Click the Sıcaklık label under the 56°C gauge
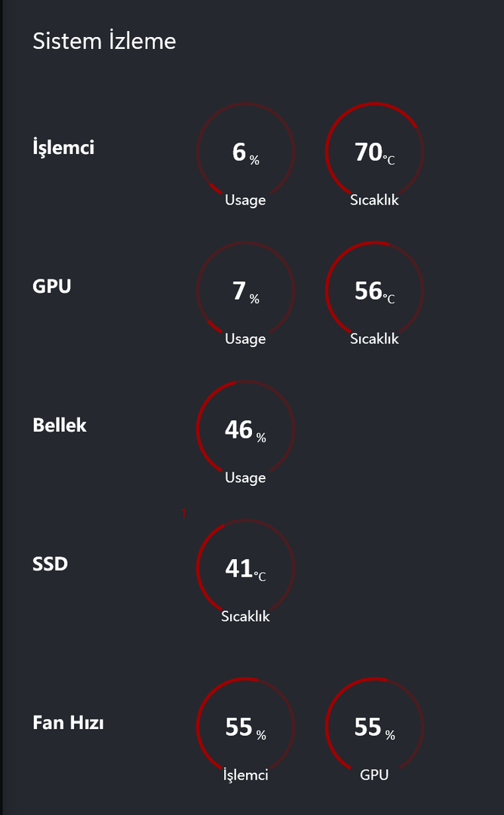Screen dimensions: 504x815 (374, 340)
